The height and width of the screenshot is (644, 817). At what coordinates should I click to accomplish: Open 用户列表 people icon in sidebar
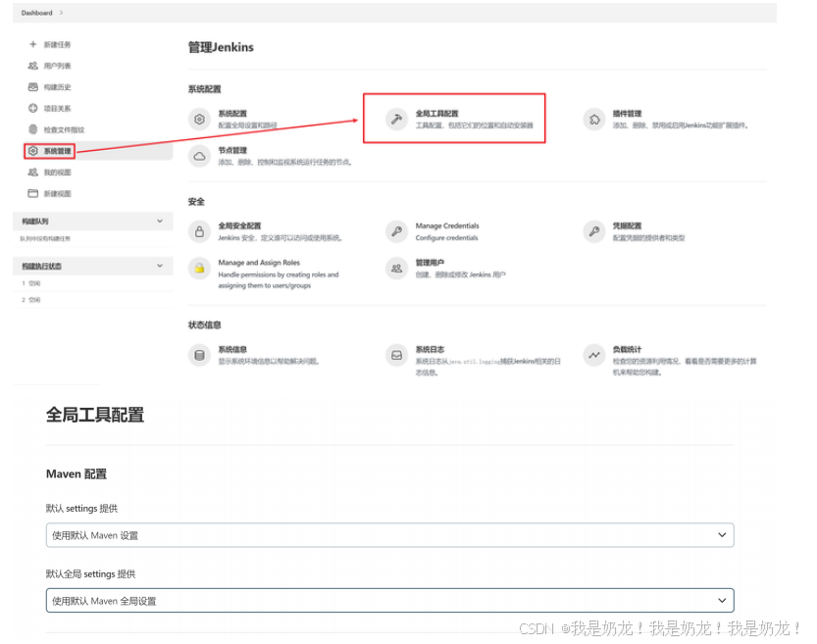pos(32,66)
